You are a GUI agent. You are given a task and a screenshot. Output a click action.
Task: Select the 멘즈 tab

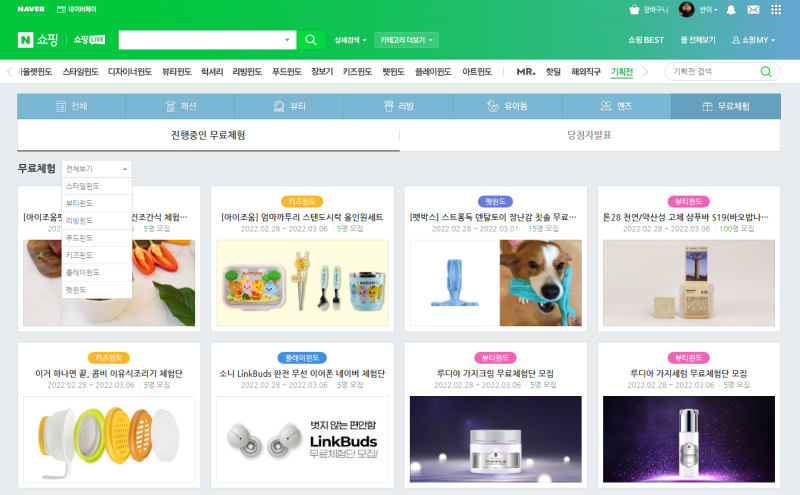[x=617, y=106]
